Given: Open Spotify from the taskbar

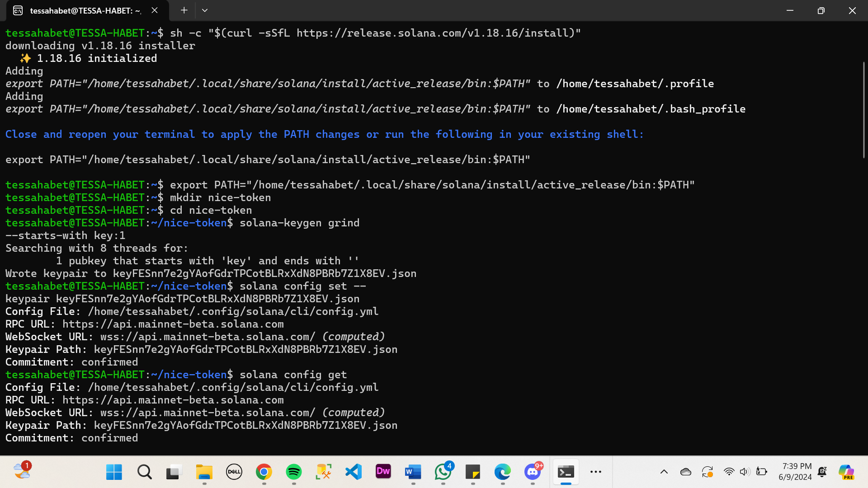Looking at the screenshot, I should (294, 472).
